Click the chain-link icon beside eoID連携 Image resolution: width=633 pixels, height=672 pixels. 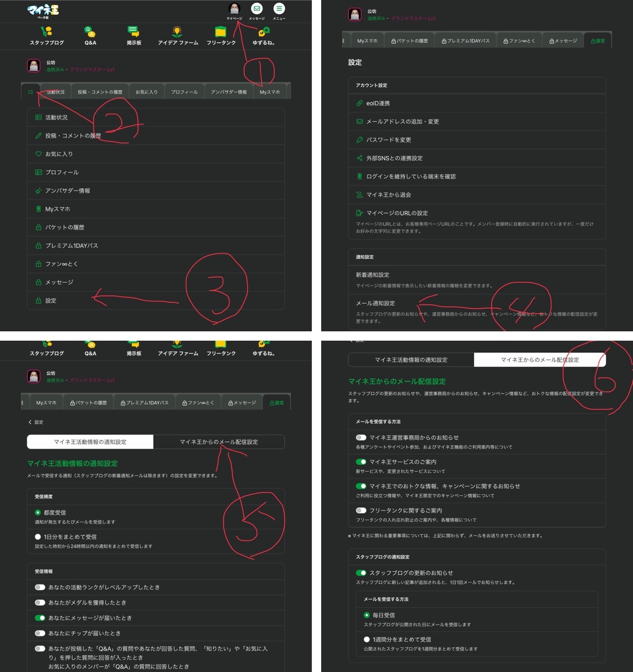[x=359, y=103]
